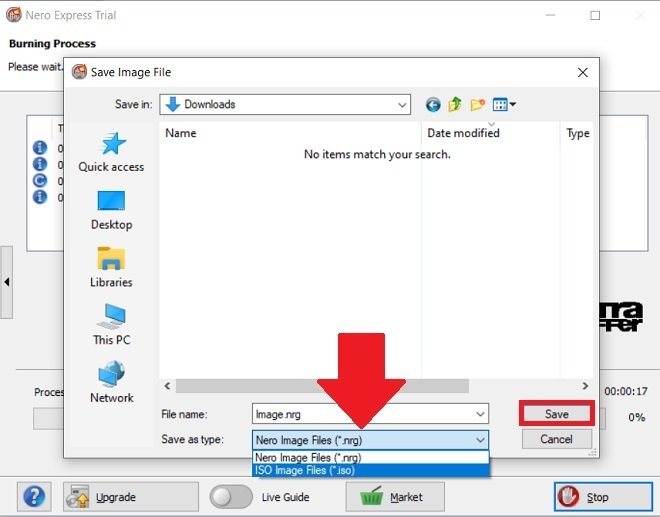Viewport: 660px width, 517px height.
Task: Expand the left side panel arrow
Action: [x=6, y=282]
